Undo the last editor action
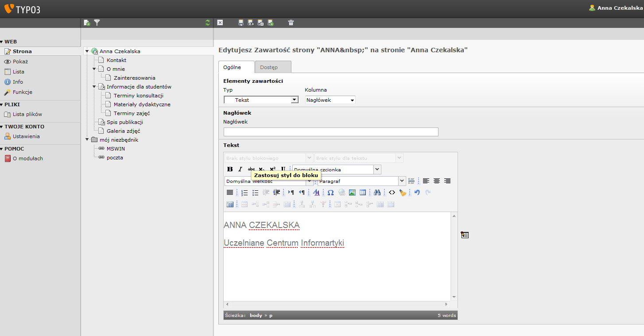The width and height of the screenshot is (644, 336). [x=417, y=192]
